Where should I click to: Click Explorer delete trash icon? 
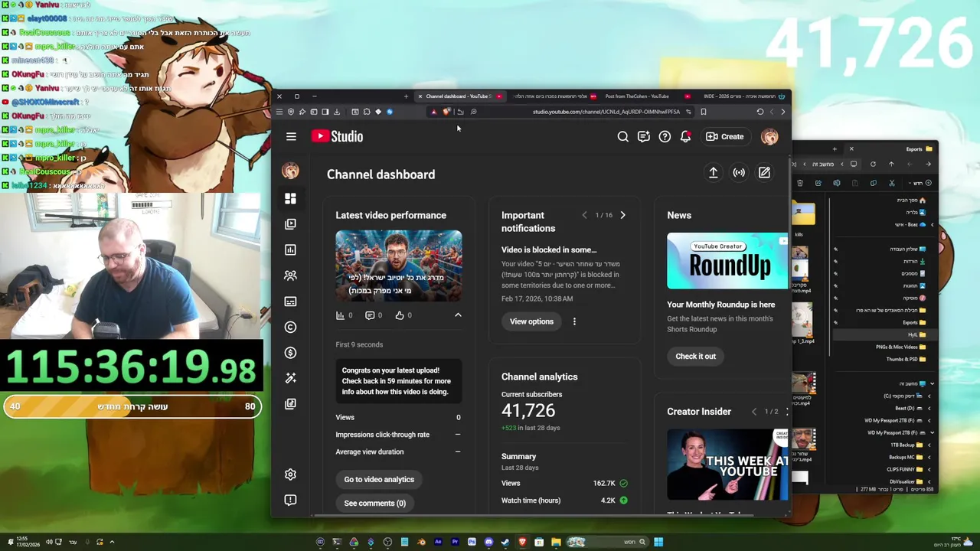tap(800, 183)
